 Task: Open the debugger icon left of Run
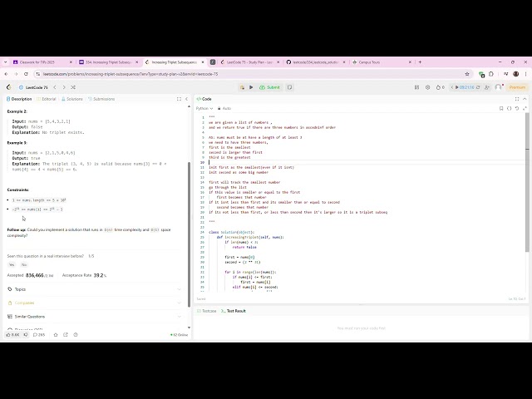[x=242, y=87]
